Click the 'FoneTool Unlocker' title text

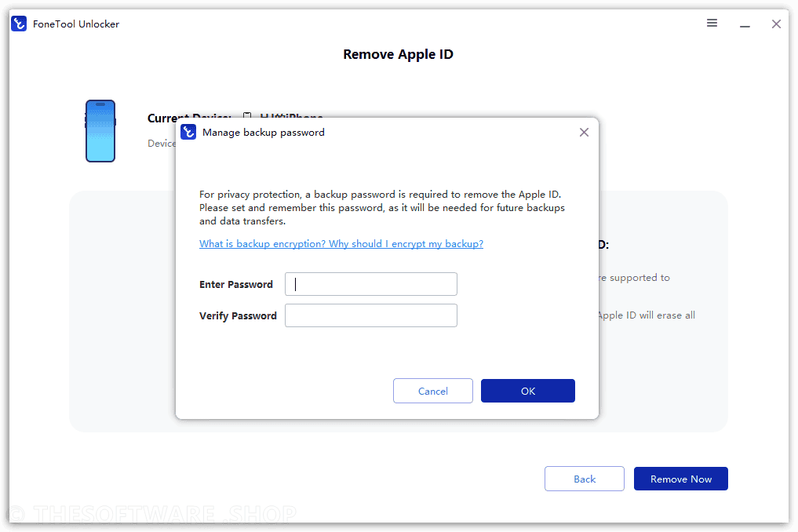coord(76,24)
